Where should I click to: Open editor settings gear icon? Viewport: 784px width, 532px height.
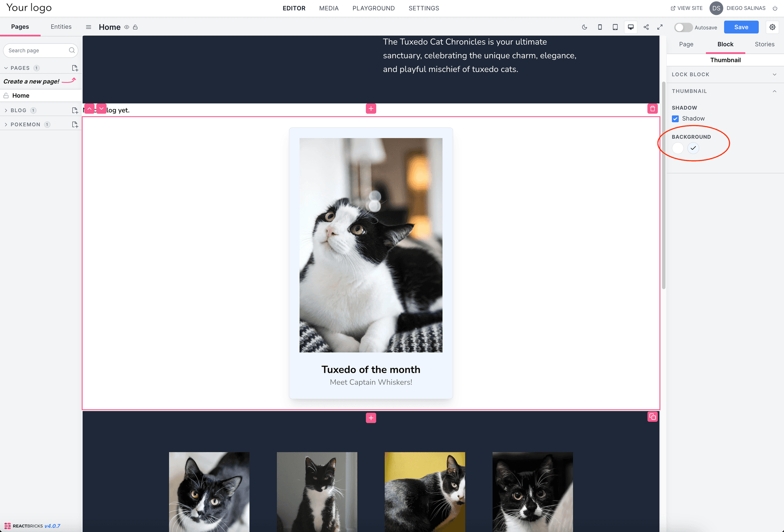pyautogui.click(x=773, y=27)
